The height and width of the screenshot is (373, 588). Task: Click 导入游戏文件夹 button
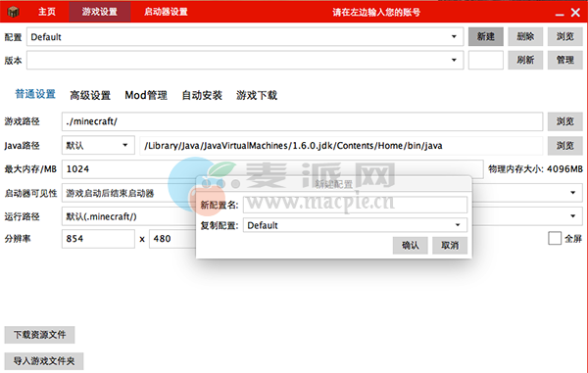pyautogui.click(x=44, y=361)
